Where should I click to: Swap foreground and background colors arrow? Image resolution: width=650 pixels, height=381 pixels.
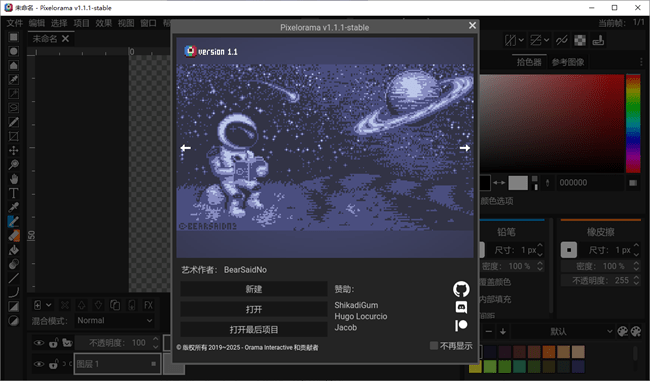(x=499, y=182)
